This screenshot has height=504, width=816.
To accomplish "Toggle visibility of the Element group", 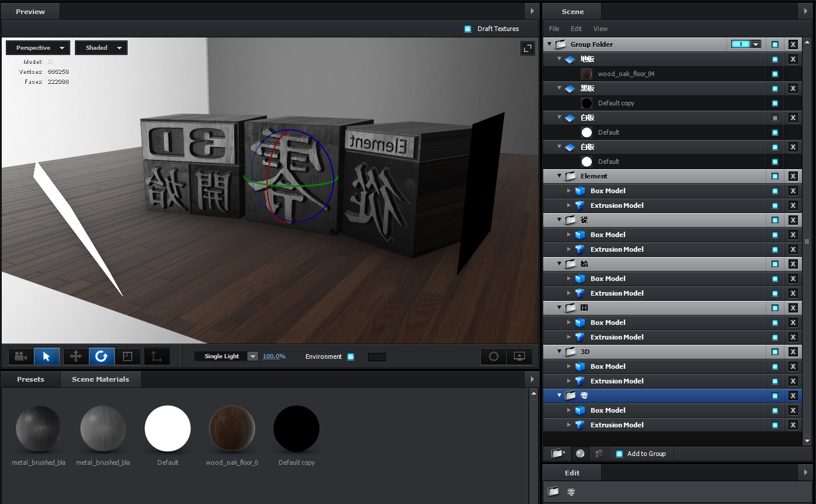I will point(775,176).
